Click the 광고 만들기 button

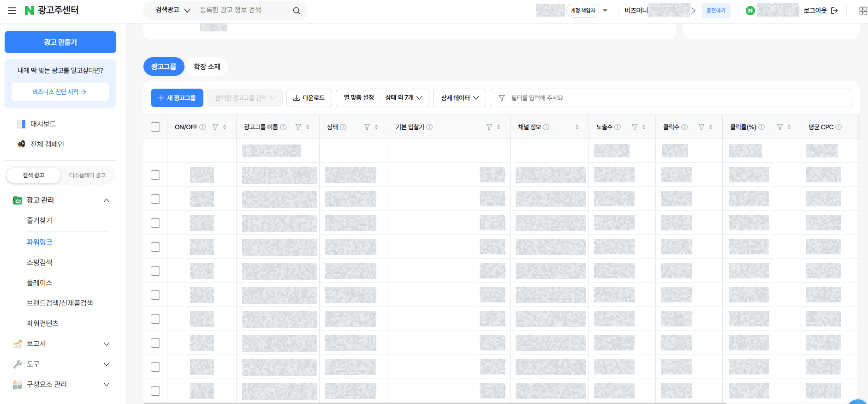pyautogui.click(x=60, y=42)
